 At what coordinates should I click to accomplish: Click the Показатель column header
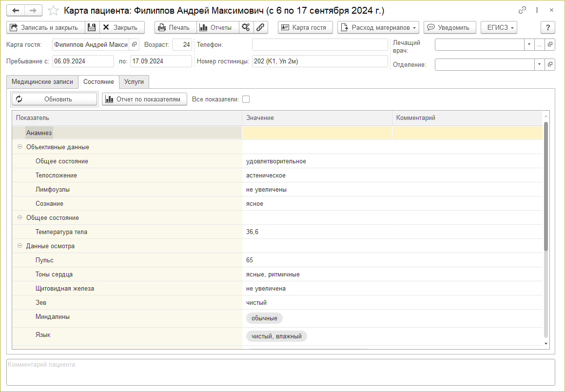tap(127, 118)
